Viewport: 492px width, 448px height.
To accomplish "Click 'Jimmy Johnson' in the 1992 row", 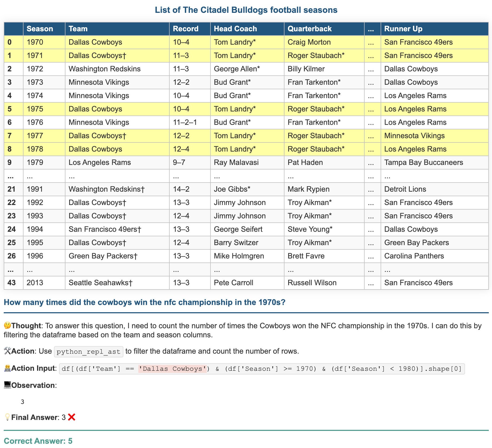I will 247,203.
